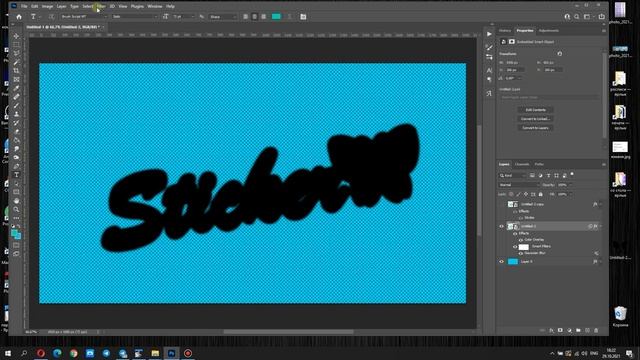Open the Image menu

click(x=47, y=6)
